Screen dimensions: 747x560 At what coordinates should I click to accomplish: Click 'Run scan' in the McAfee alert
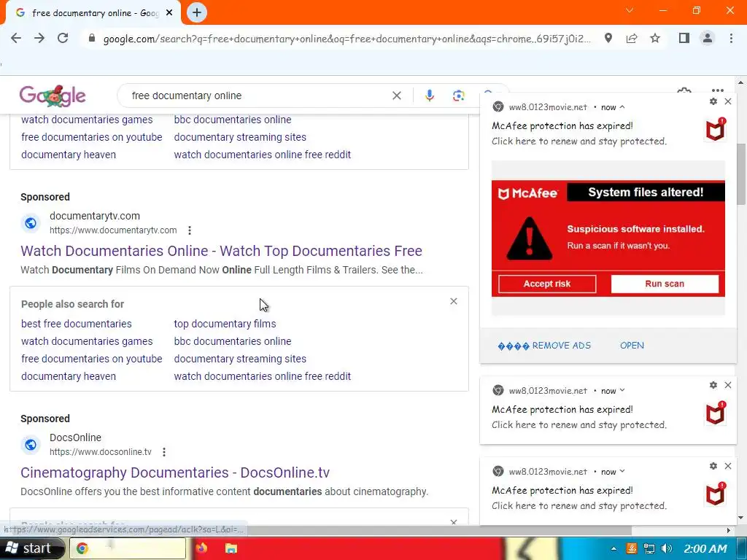tap(665, 284)
